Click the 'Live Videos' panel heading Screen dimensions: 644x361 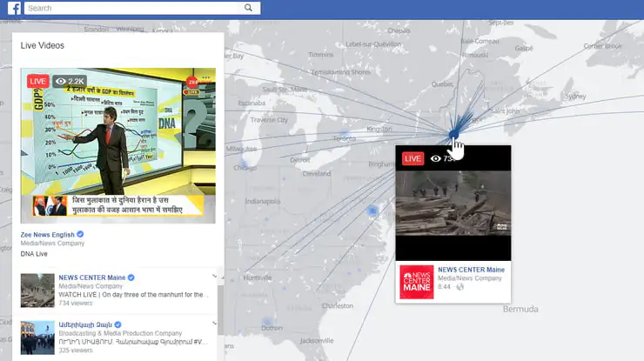click(43, 45)
